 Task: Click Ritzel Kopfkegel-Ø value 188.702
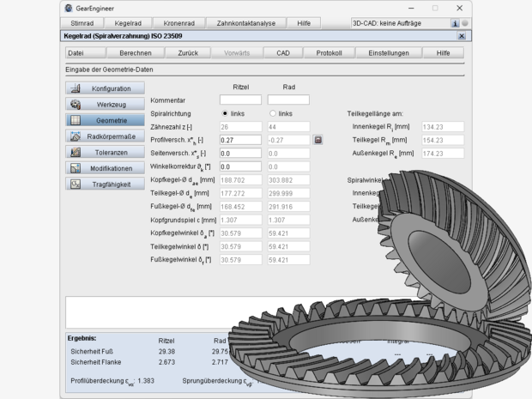(x=240, y=180)
